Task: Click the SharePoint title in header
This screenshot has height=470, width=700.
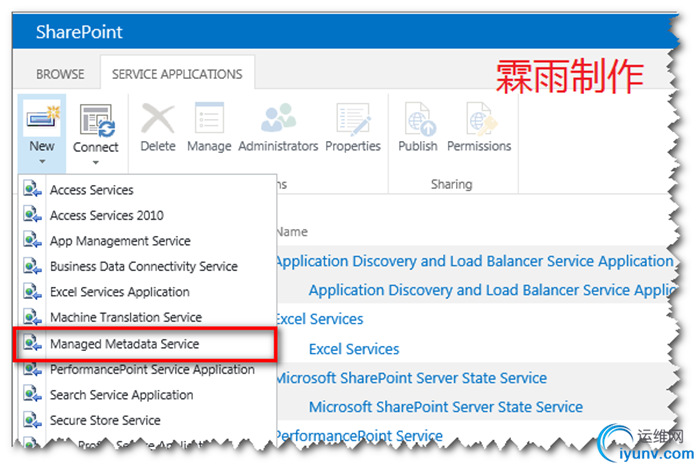Action: point(79,32)
